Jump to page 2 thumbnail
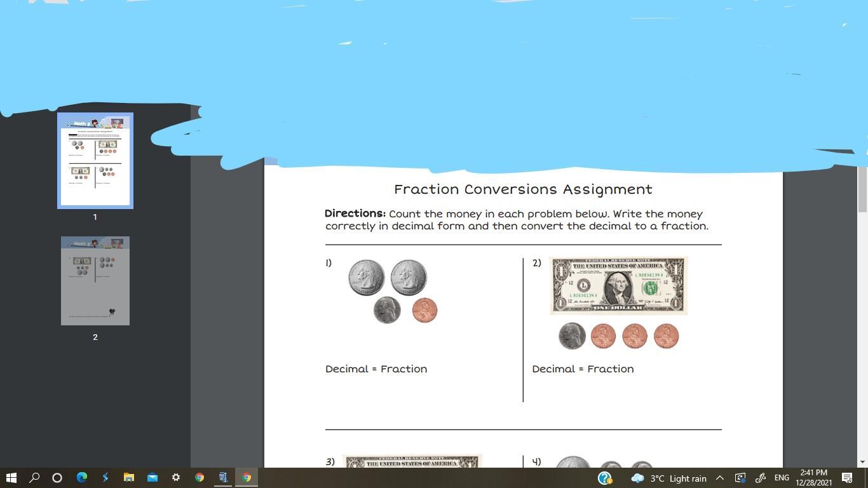The image size is (868, 488). (x=95, y=281)
